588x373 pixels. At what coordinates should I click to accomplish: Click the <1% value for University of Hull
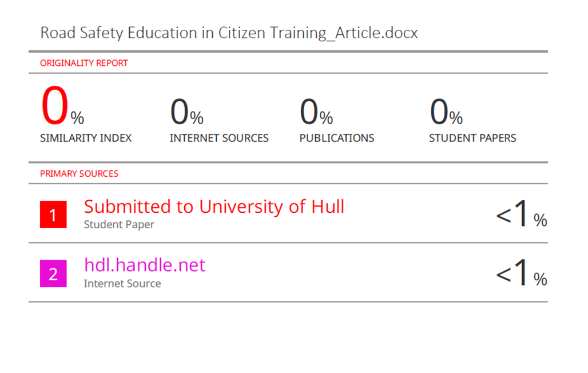point(521,216)
